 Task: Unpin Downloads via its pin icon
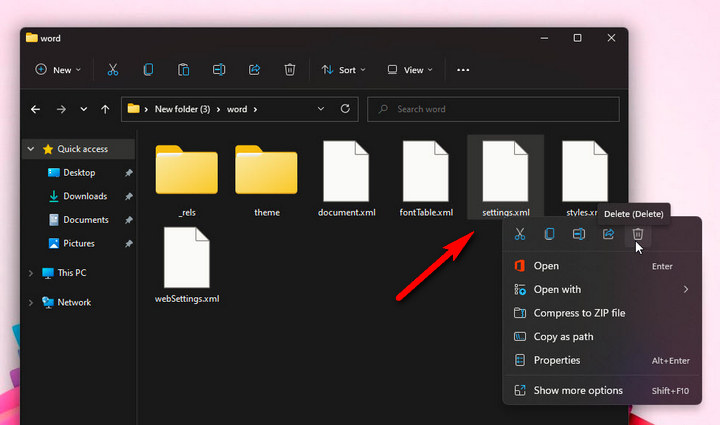[x=129, y=196]
